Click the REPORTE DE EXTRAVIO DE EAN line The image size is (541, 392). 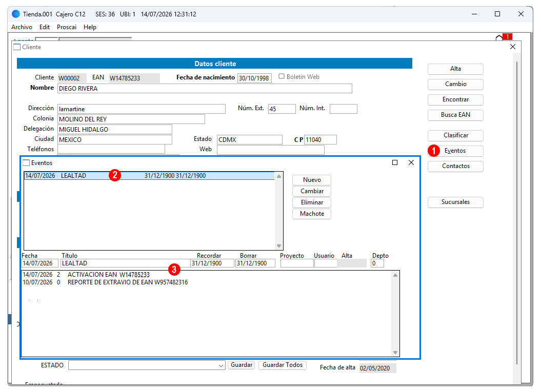(105, 282)
